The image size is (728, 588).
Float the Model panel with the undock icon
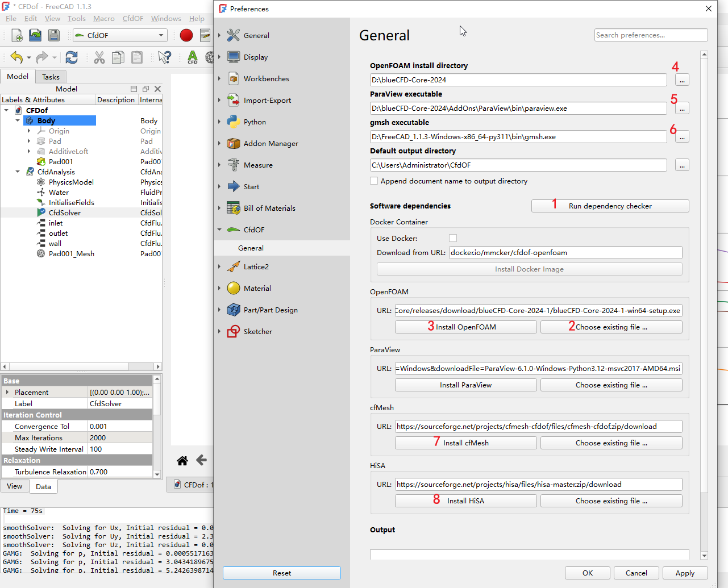point(145,89)
